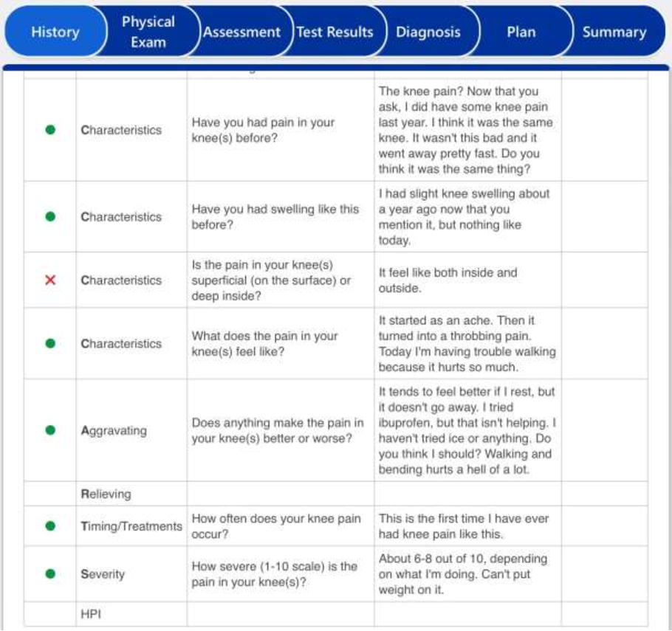Click the empty notes cell in Severity row
The width and height of the screenshot is (672, 631).
point(604,574)
